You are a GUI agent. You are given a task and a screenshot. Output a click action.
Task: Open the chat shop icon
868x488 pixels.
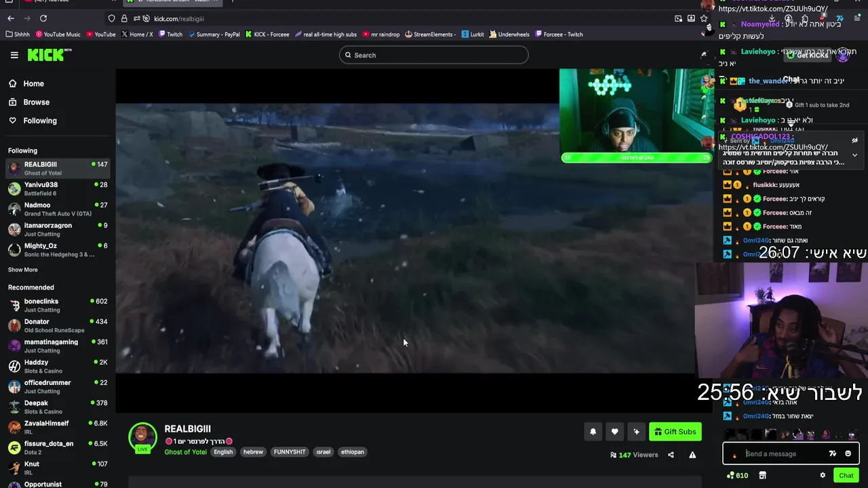[x=762, y=475]
